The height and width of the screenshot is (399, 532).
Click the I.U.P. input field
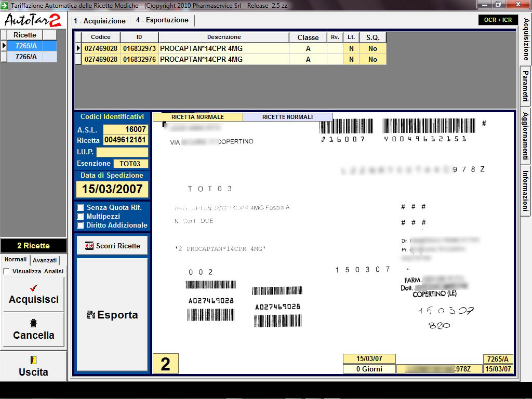122,152
